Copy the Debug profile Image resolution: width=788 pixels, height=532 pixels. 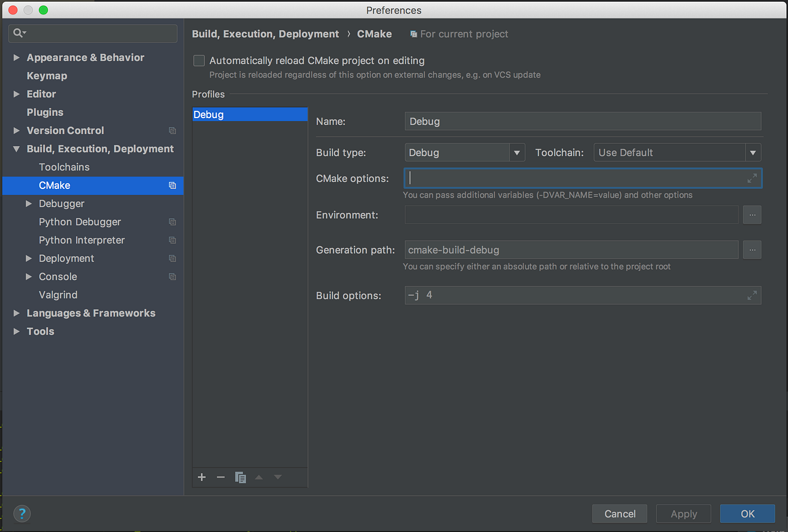240,477
